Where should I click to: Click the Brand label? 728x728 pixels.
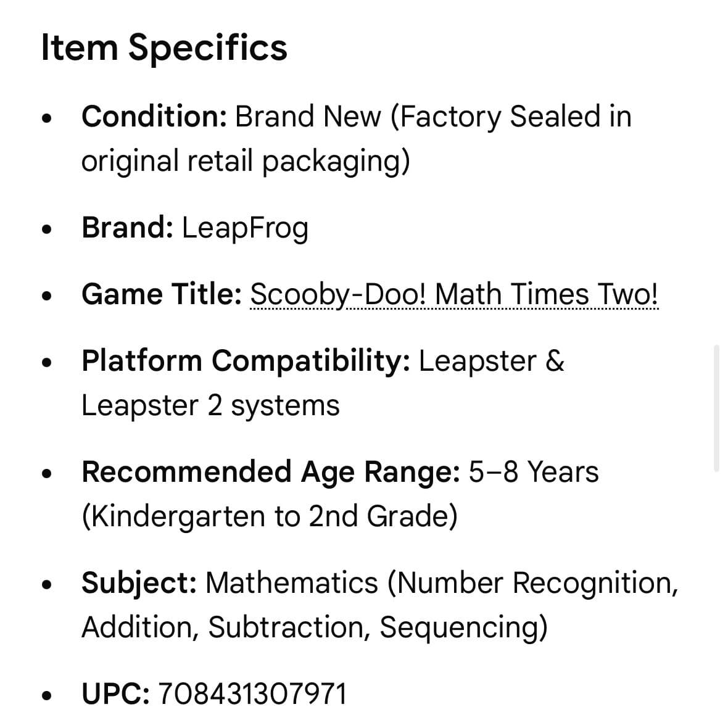click(128, 228)
